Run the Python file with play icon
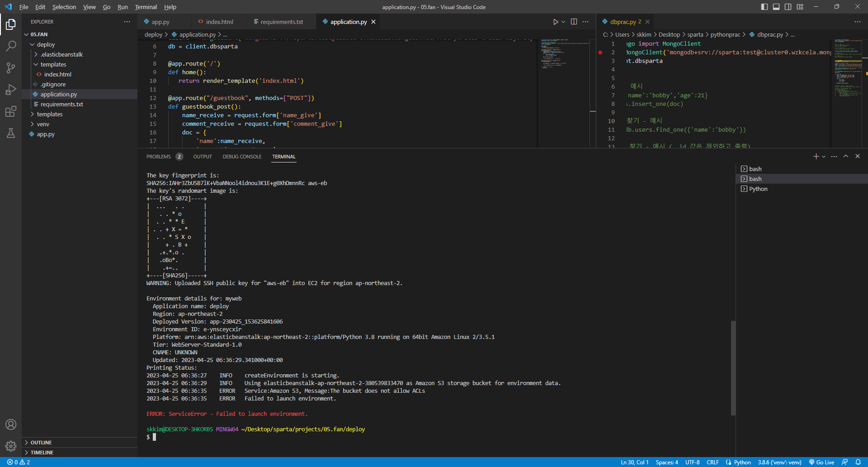Image resolution: width=868 pixels, height=467 pixels. [556, 22]
